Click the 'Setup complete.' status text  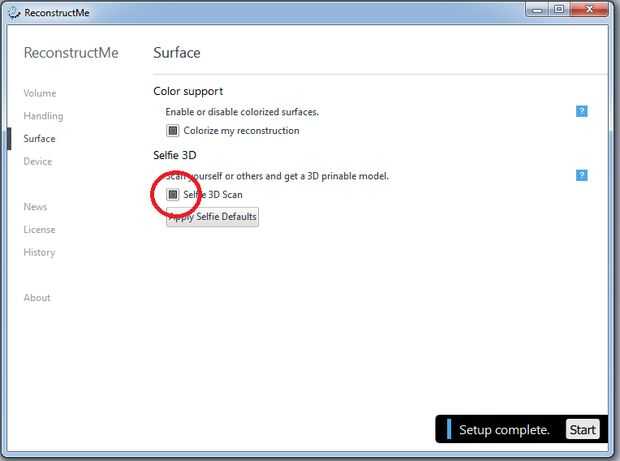tap(504, 430)
